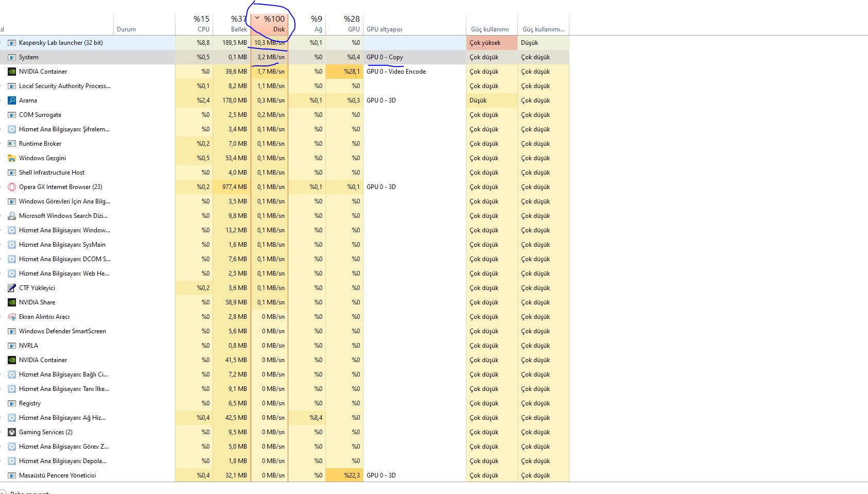Click the Opera GX Internet Browser icon
Viewport: 868px width, 494px height.
point(12,187)
